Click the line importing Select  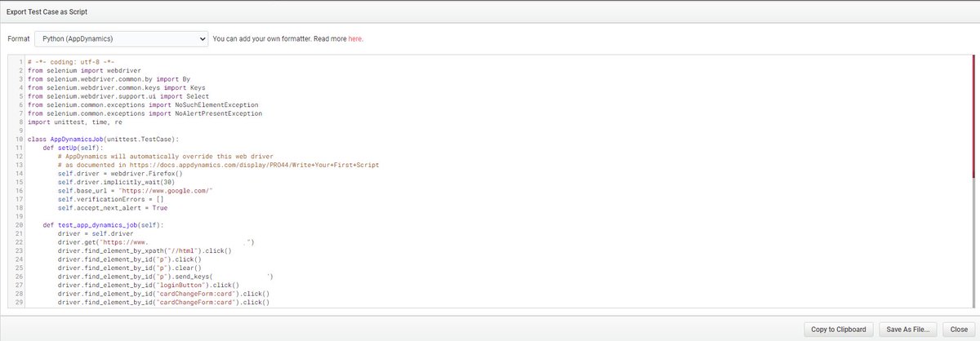click(119, 96)
